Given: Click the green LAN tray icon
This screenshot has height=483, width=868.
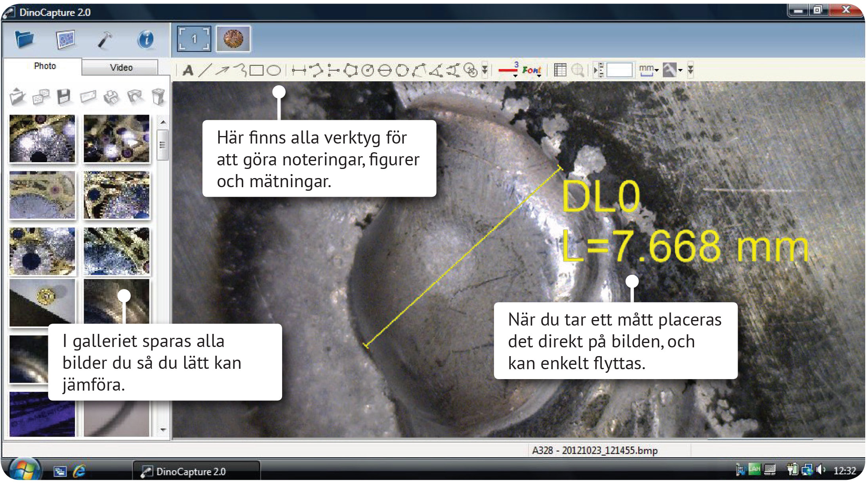Looking at the screenshot, I should pos(754,470).
